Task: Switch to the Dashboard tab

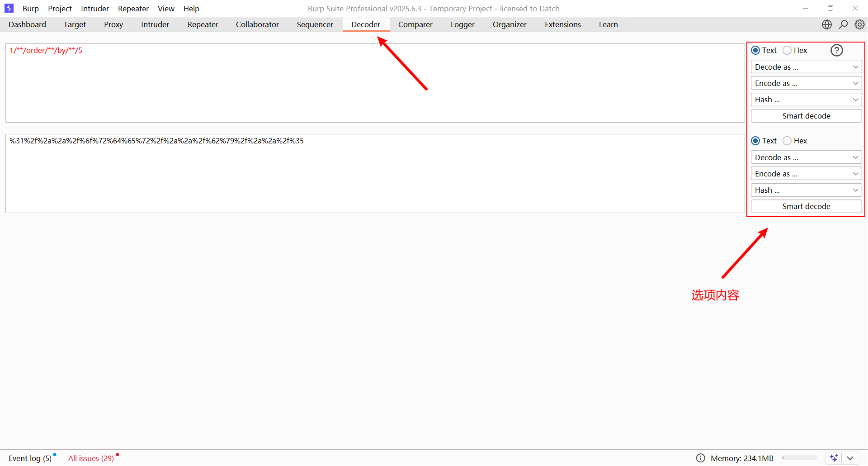Action: pyautogui.click(x=27, y=24)
